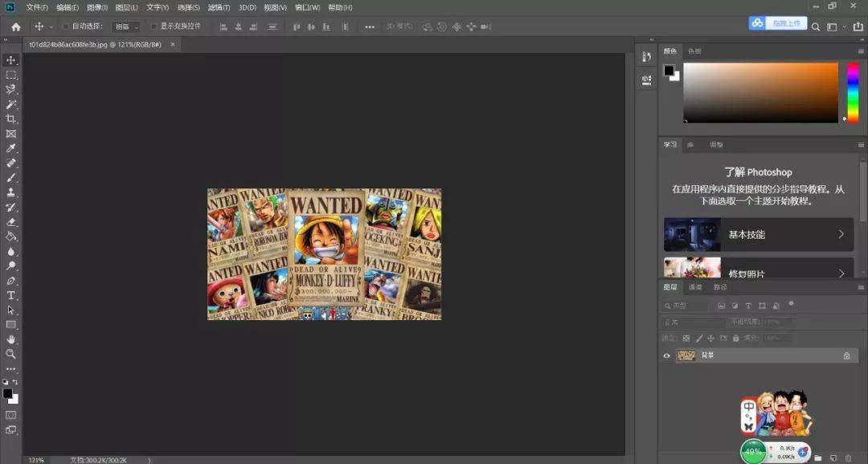Screen dimensions: 868x464
Task: Select the Horizontal Type tool
Action: pos(10,296)
